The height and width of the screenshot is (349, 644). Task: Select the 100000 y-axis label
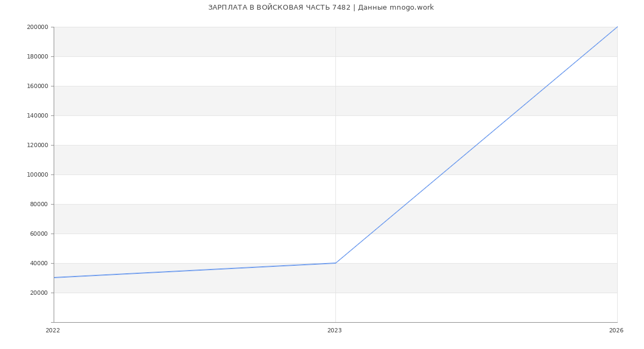38,174
